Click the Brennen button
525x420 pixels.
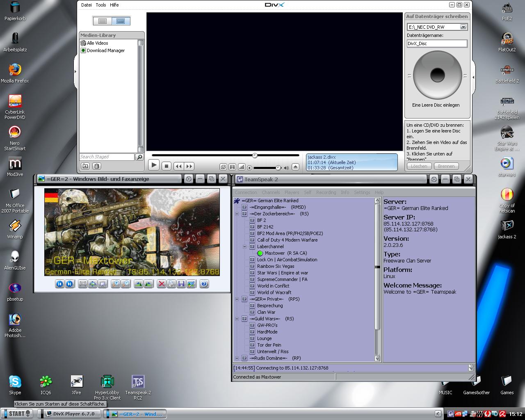coord(446,166)
